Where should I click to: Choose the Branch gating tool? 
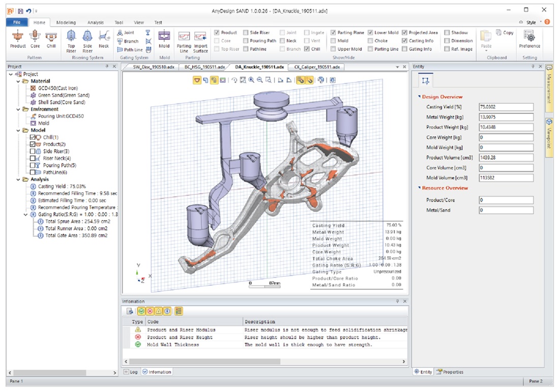click(127, 41)
